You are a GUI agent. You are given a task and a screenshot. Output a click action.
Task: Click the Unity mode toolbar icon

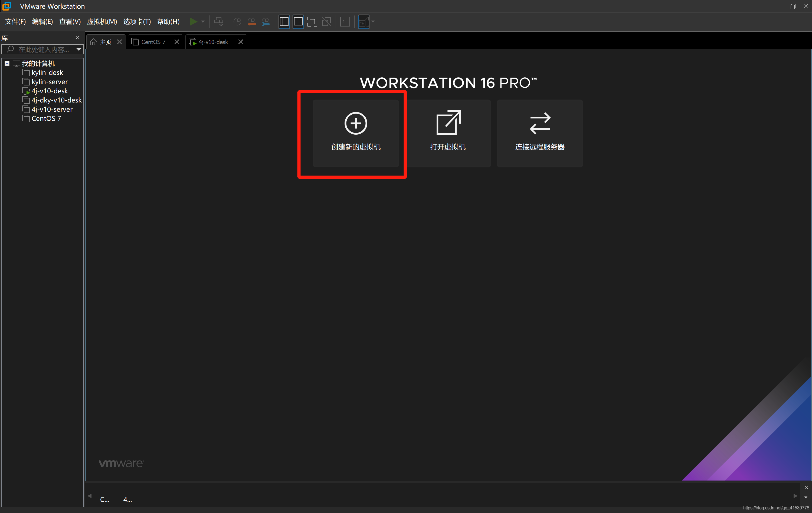(x=326, y=22)
